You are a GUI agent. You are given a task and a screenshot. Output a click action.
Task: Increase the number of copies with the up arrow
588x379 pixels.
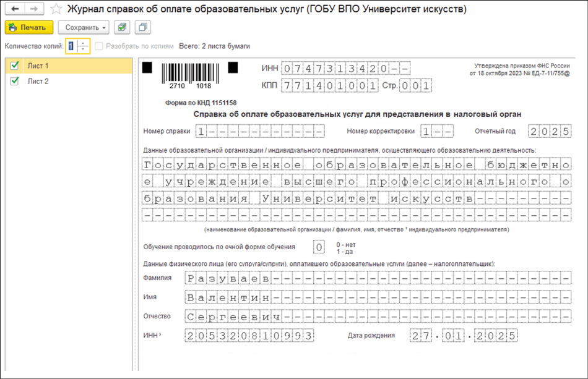coord(84,43)
